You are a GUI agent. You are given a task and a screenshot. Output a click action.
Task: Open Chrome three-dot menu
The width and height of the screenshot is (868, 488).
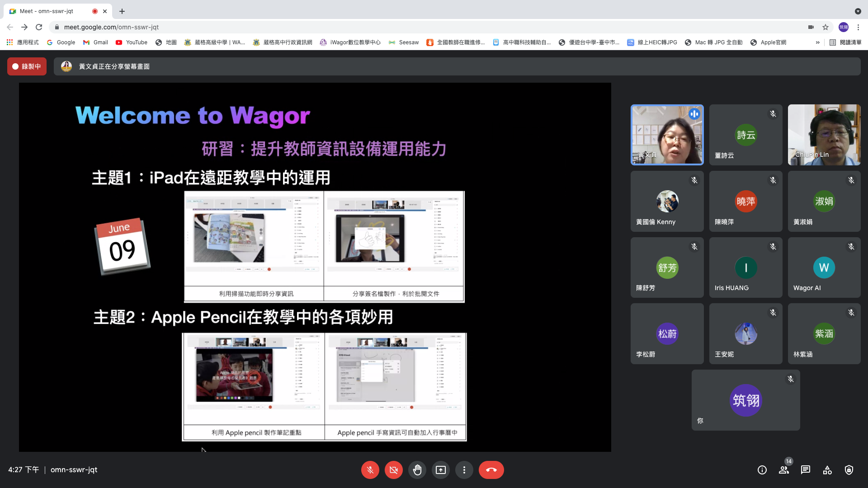858,27
